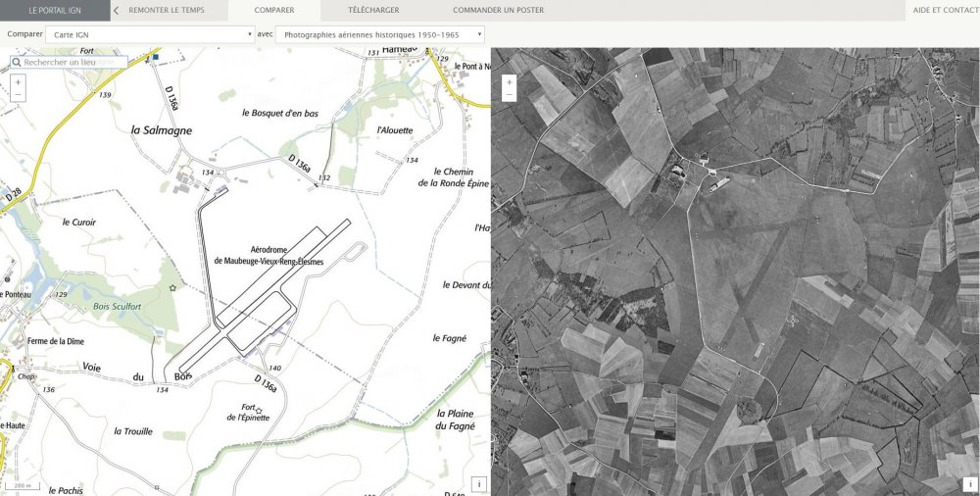Image resolution: width=980 pixels, height=496 pixels.
Task: Zoom out on the IGN map
Action: (19, 96)
